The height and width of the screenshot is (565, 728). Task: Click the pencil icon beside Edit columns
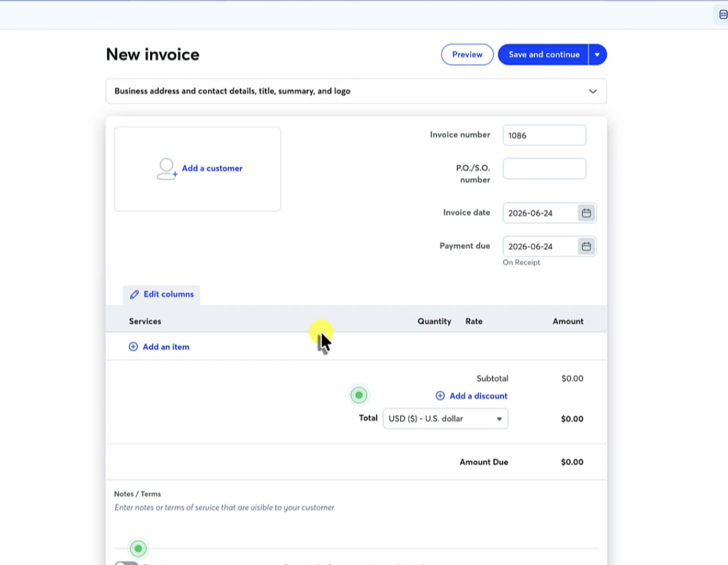pyautogui.click(x=134, y=295)
